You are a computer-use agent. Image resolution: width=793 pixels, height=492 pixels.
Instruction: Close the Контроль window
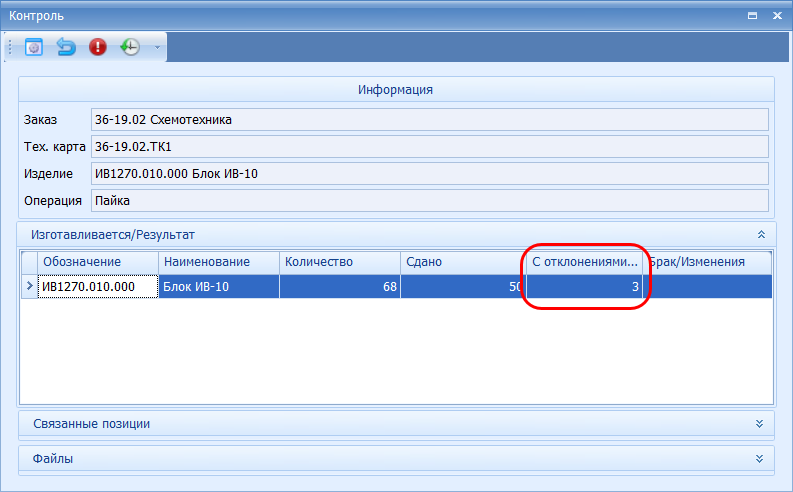[776, 16]
